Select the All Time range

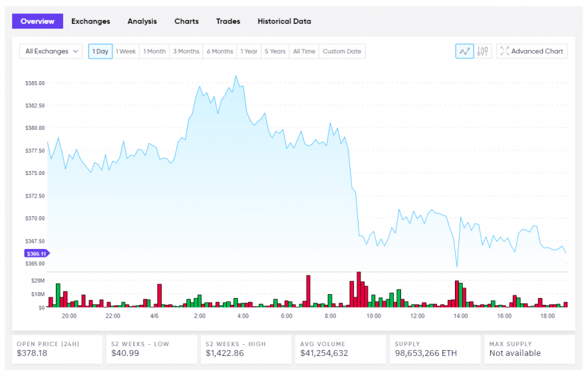(304, 51)
